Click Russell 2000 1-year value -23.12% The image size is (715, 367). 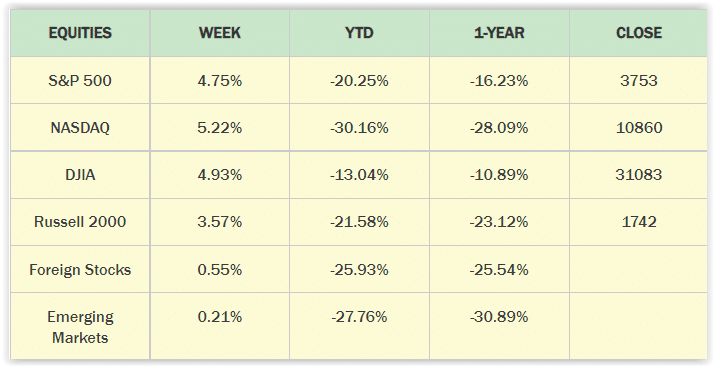[x=499, y=222]
